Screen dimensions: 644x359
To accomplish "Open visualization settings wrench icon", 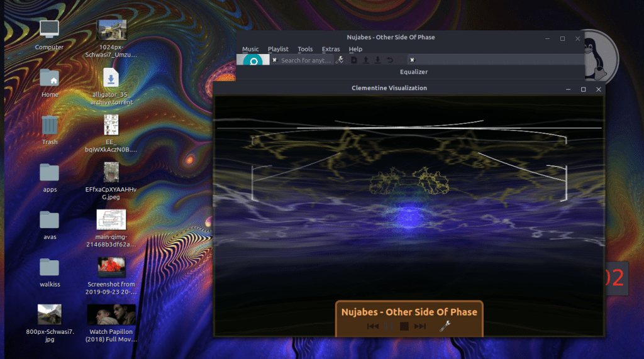I will point(445,326).
